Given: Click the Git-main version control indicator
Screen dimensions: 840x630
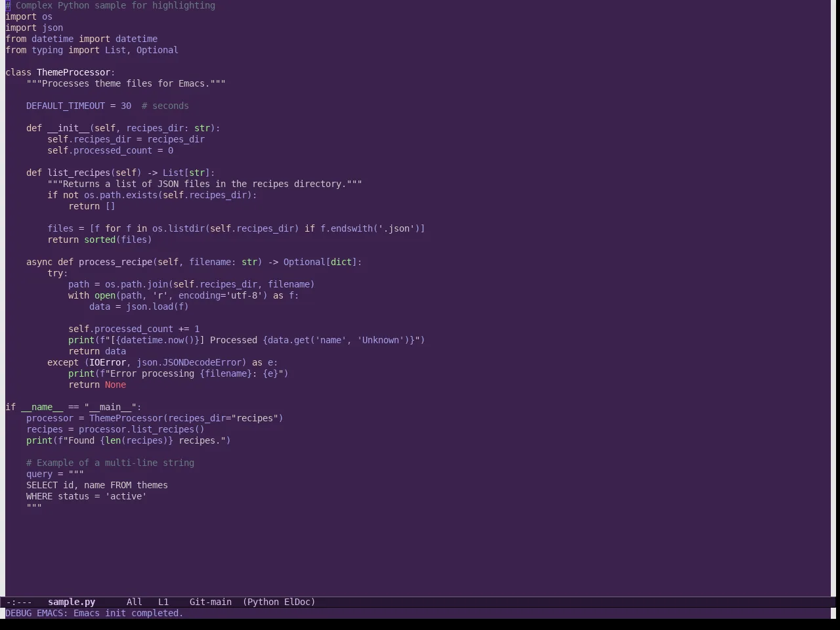Looking at the screenshot, I should coord(211,602).
